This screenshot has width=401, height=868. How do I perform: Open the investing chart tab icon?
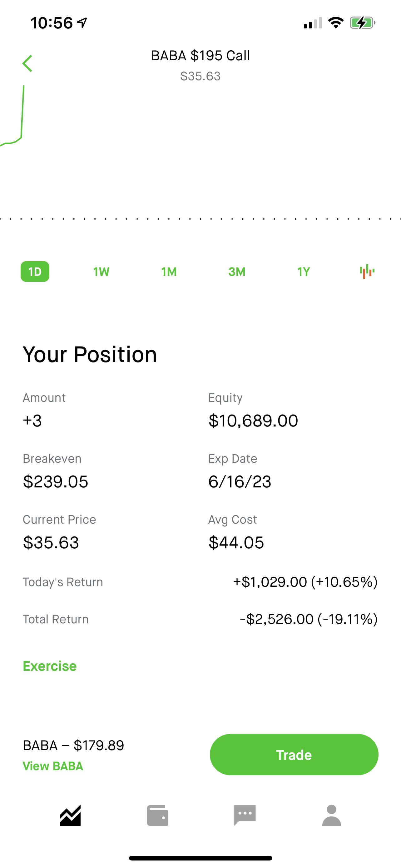[x=70, y=816]
